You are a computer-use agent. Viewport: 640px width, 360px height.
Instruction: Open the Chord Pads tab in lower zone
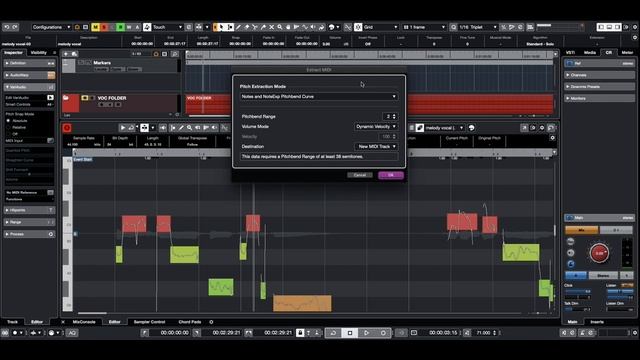pyautogui.click(x=190, y=322)
